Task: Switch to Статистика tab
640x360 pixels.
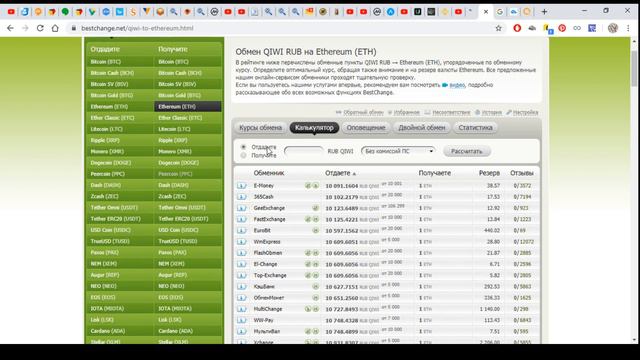Action: [475, 128]
